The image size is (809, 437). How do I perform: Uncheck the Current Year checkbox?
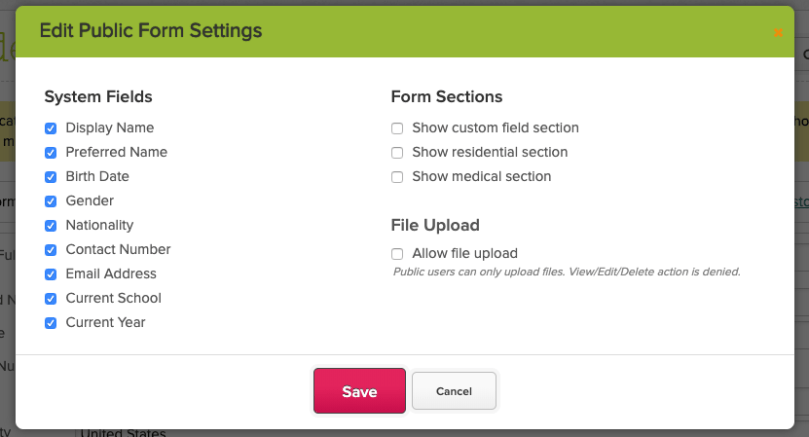tap(50, 323)
